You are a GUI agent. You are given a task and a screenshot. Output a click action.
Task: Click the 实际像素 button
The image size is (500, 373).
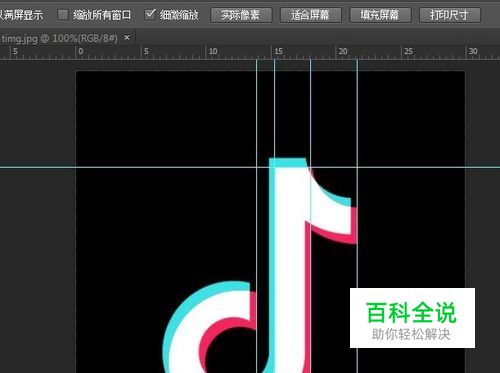241,15
